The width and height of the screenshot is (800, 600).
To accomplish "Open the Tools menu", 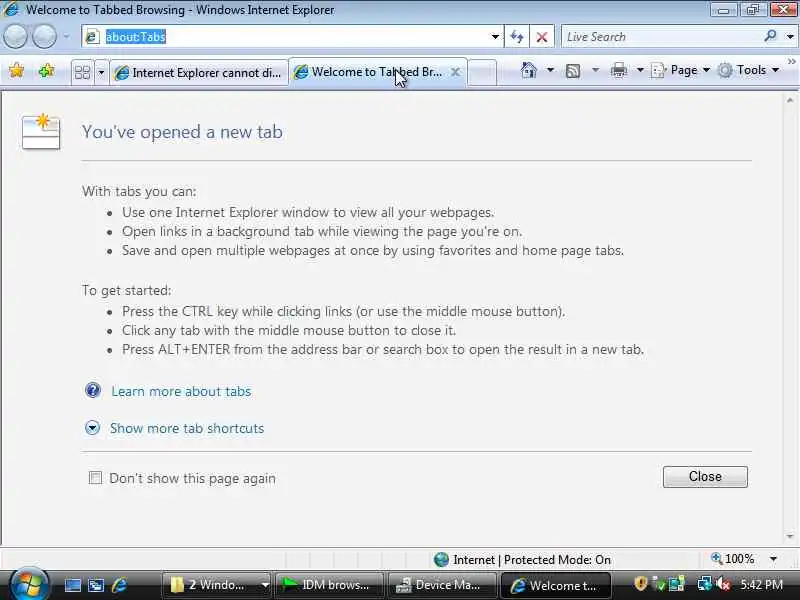I will (748, 70).
